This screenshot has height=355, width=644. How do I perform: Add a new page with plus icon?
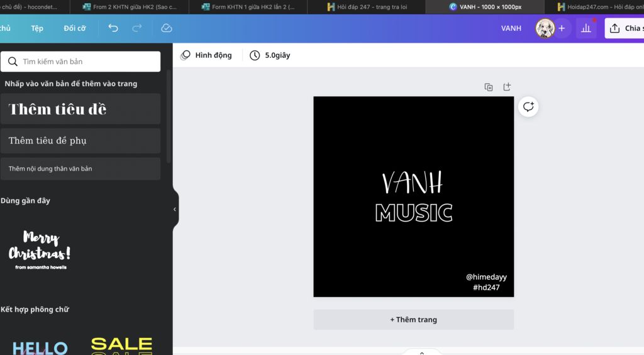tap(507, 87)
